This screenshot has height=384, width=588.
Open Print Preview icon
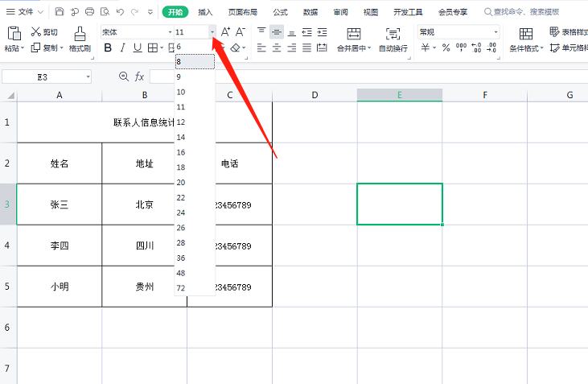(105, 11)
